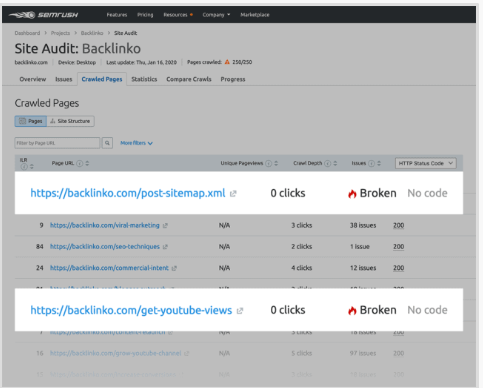Screen dimensions: 483x388
Task: Go to Marketplace
Action: coord(255,15)
